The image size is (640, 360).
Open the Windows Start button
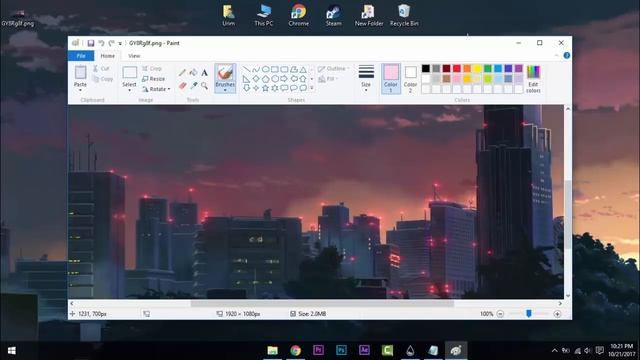click(11, 351)
